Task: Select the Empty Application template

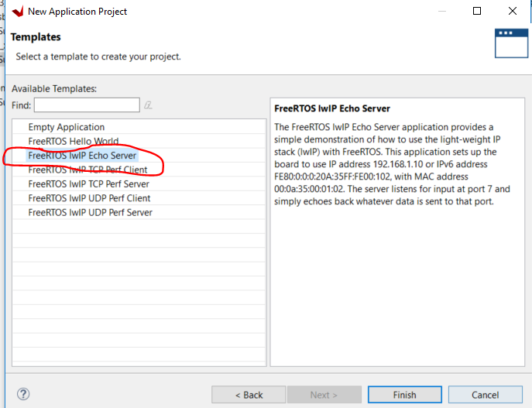Action: [67, 127]
